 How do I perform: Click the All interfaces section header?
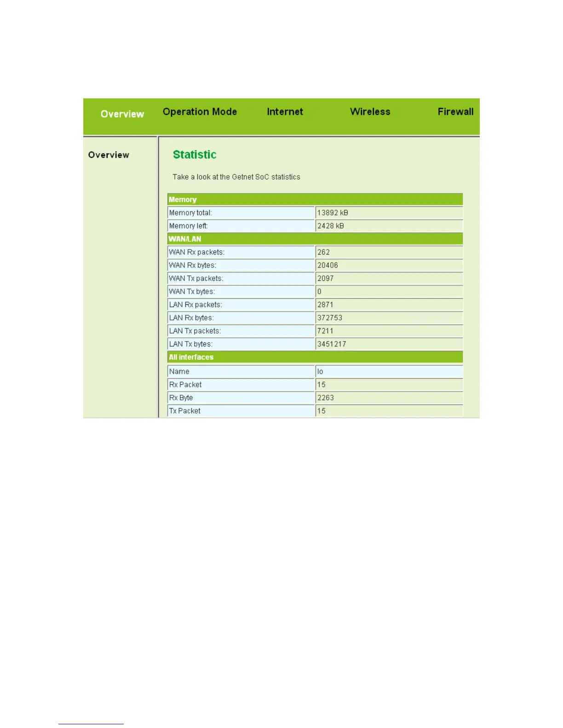tap(315, 357)
